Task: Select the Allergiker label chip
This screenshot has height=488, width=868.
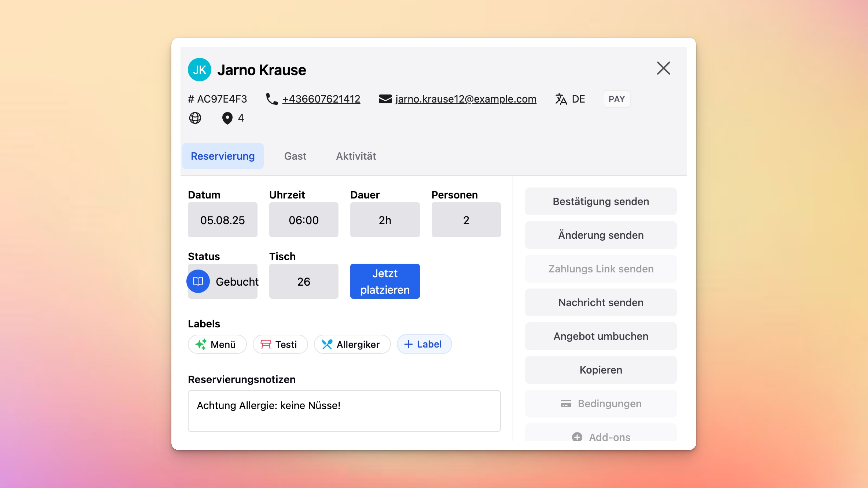Action: pyautogui.click(x=352, y=344)
